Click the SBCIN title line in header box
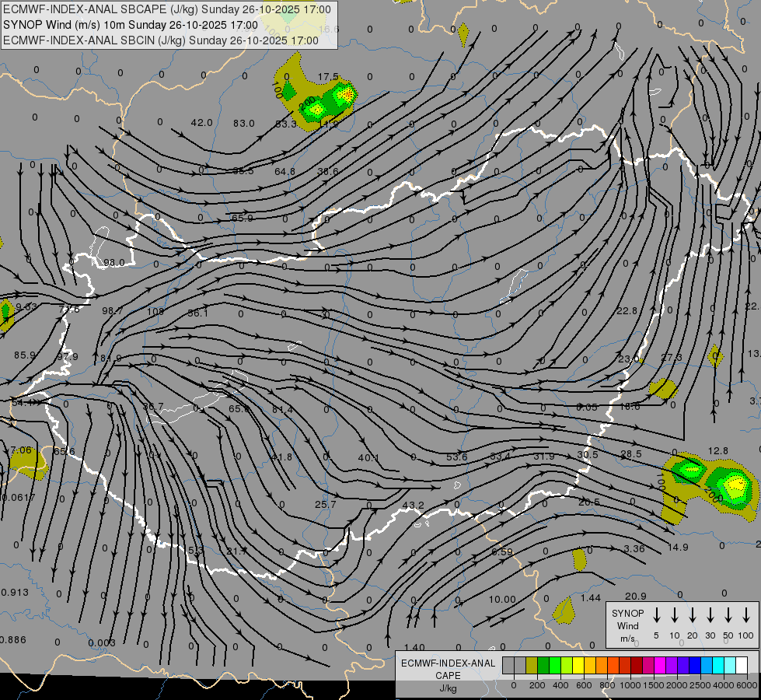Viewport: 761px width, 700px height. pos(161,40)
